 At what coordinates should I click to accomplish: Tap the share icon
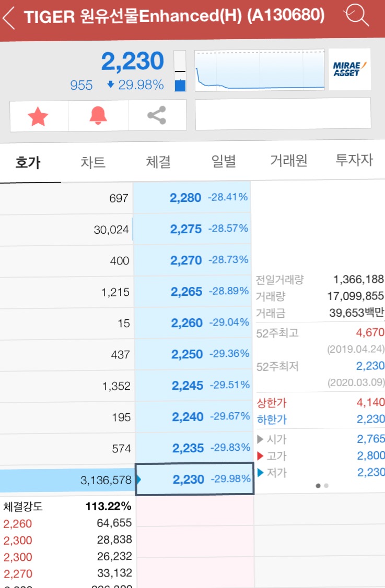coord(157,115)
